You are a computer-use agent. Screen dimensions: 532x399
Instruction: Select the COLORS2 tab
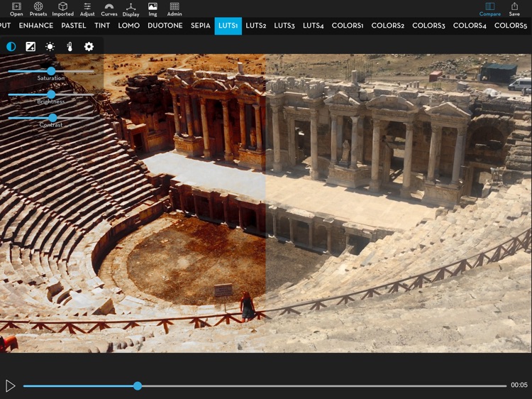click(388, 26)
